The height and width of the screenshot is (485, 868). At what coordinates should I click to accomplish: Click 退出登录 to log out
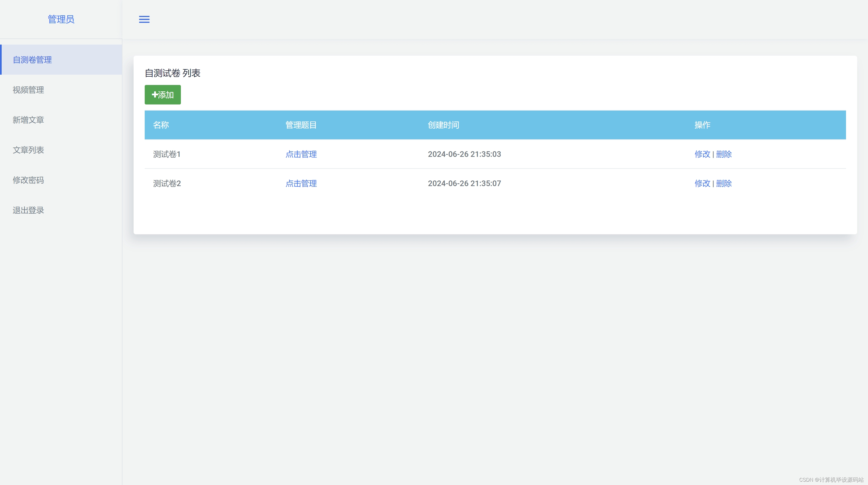point(28,210)
